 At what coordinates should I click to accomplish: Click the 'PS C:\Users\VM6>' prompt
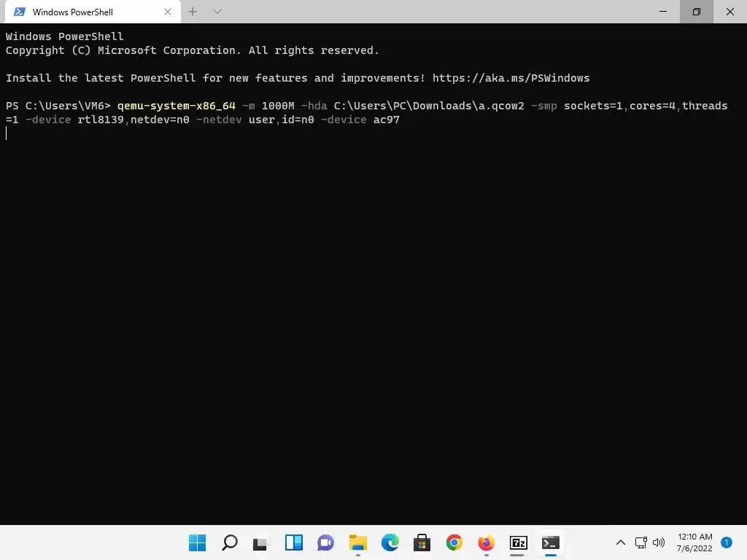pos(58,106)
